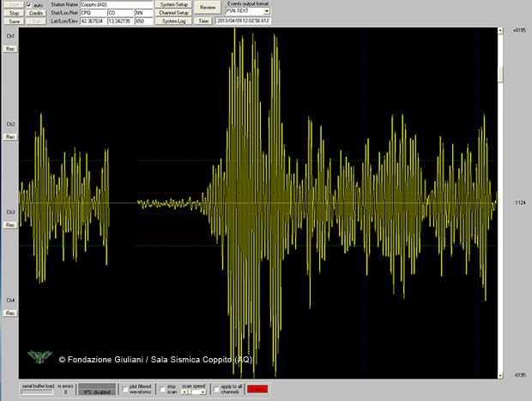The width and height of the screenshot is (532, 401).
Task: Click the Save button
Action: pyautogui.click(x=14, y=21)
